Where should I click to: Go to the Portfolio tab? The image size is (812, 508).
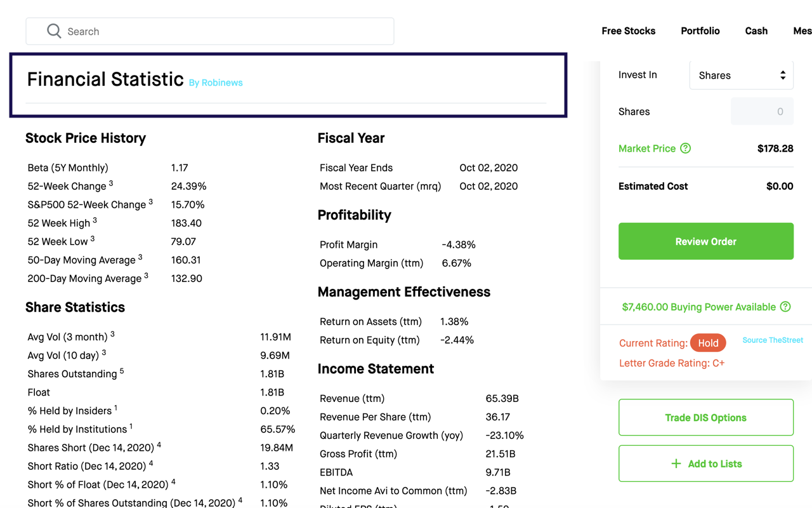tap(700, 30)
